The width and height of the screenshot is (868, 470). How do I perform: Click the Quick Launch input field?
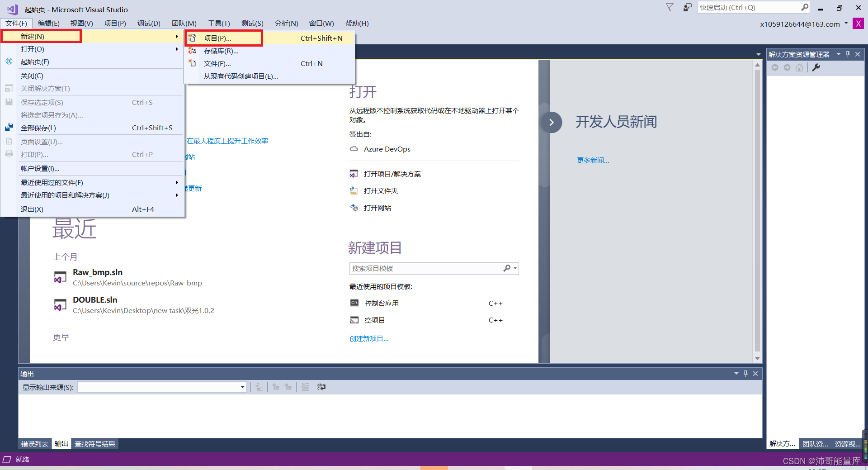click(749, 7)
